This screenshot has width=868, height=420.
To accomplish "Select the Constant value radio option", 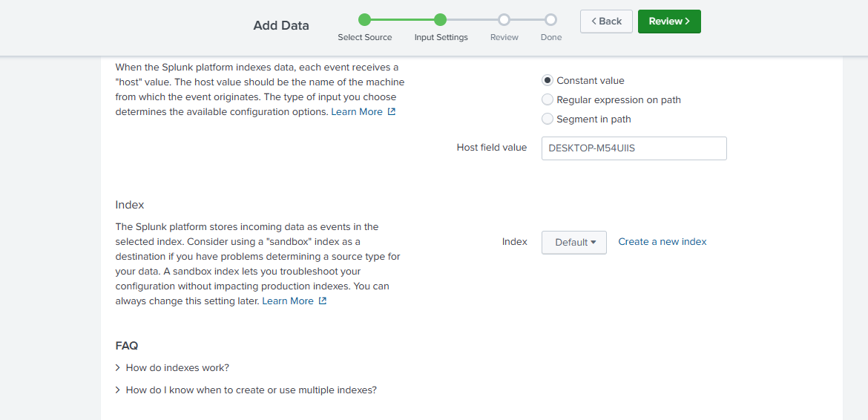I will 548,80.
